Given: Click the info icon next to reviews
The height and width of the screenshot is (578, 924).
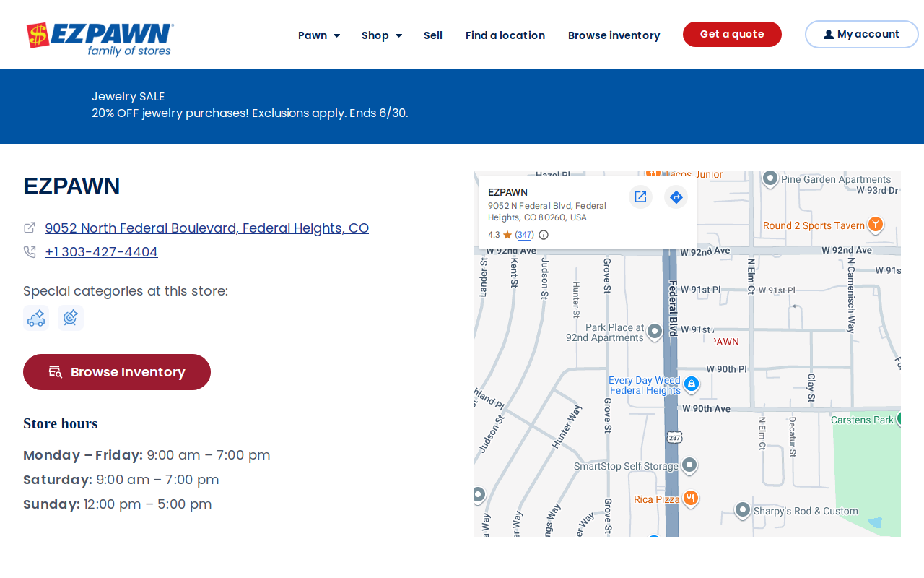Looking at the screenshot, I should pyautogui.click(x=544, y=235).
